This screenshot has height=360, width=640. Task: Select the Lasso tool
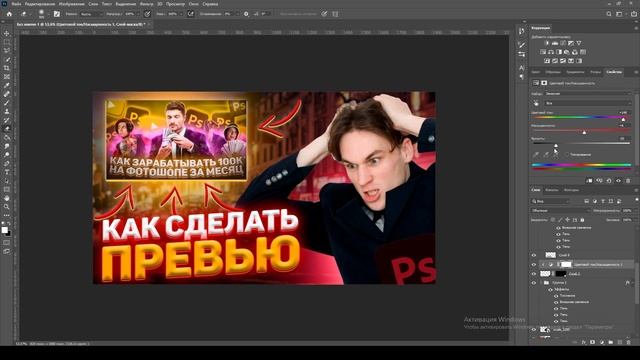coord(7,51)
